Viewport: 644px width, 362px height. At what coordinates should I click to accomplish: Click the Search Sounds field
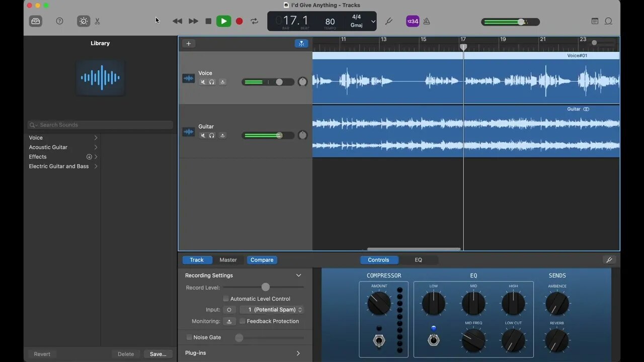point(101,125)
